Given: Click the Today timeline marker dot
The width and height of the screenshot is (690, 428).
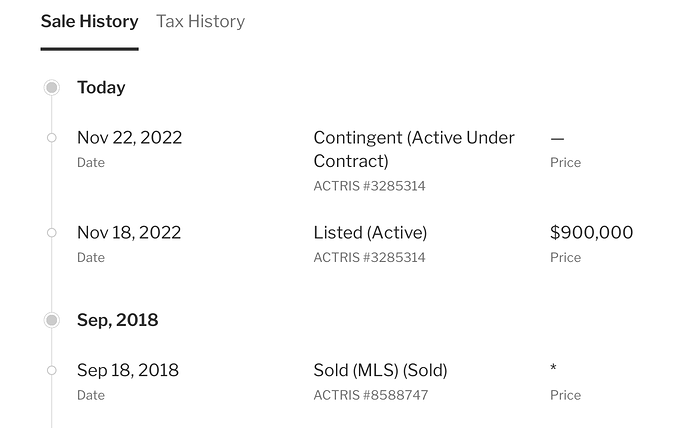Looking at the screenshot, I should [x=51, y=88].
